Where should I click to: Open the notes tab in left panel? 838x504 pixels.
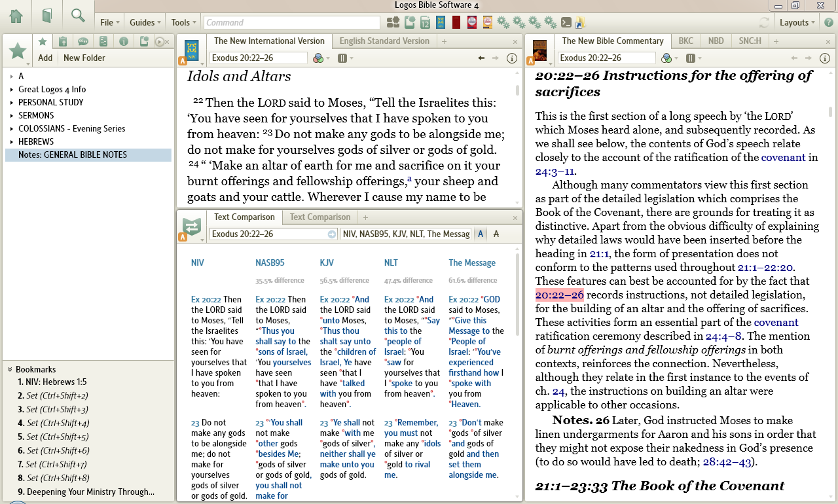(x=144, y=42)
